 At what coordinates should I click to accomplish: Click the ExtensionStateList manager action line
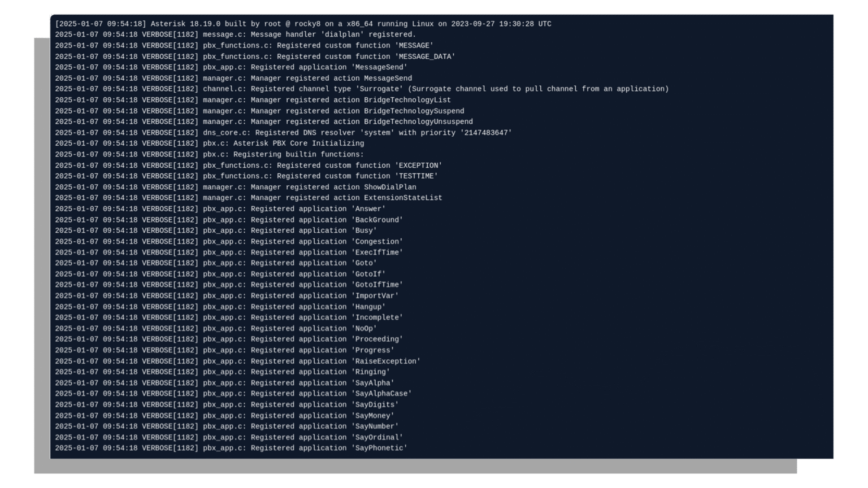(x=249, y=198)
